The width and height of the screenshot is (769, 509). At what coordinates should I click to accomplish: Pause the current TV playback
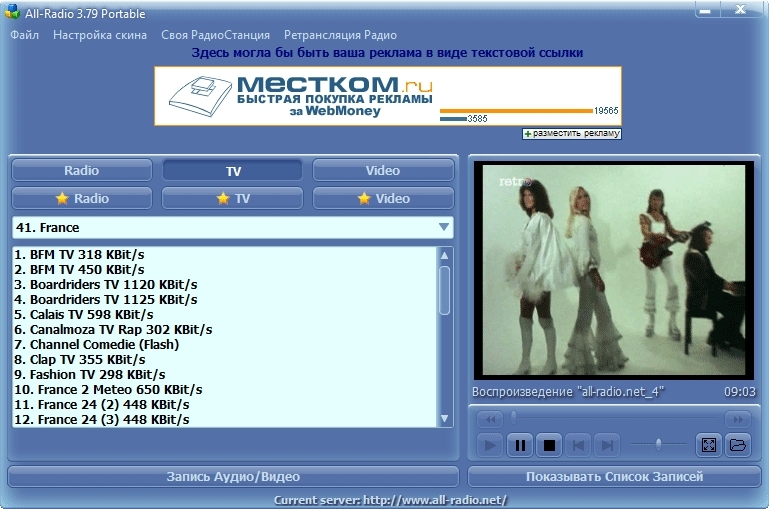[x=520, y=444]
